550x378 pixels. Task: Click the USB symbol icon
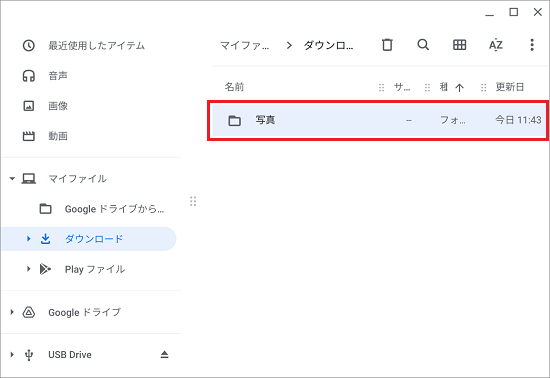pyautogui.click(x=29, y=355)
